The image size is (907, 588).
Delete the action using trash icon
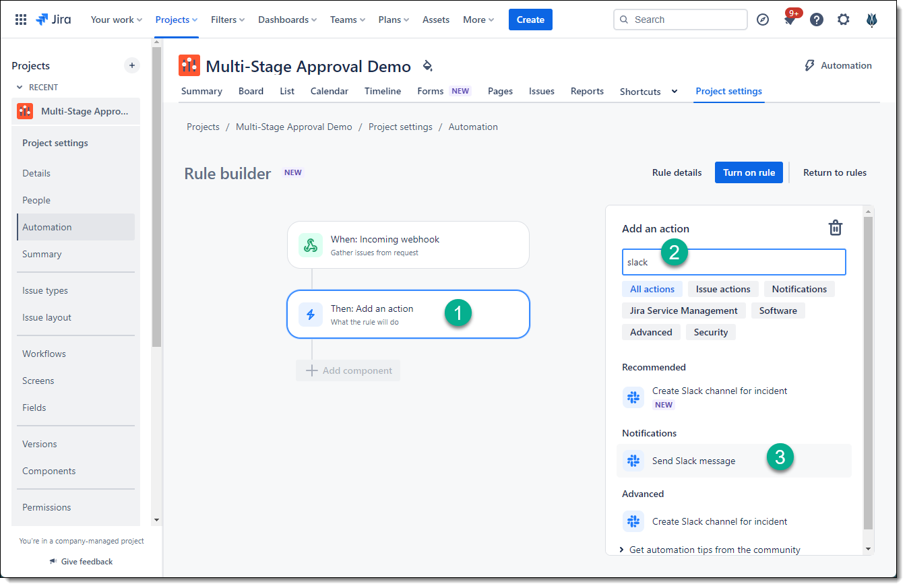(835, 228)
